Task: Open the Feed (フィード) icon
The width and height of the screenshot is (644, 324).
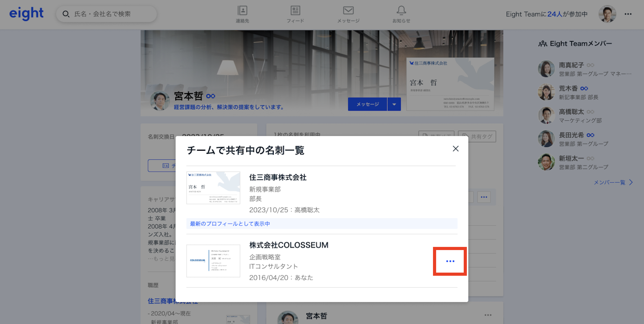Action: [295, 14]
